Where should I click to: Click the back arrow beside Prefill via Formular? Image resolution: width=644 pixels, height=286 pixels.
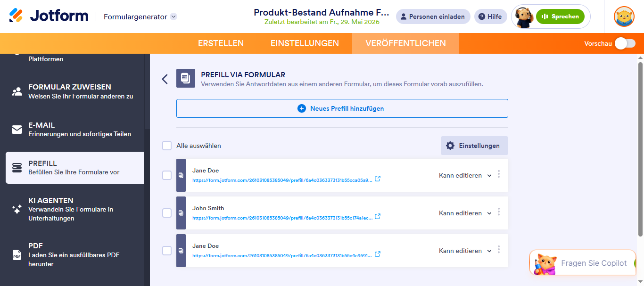165,79
